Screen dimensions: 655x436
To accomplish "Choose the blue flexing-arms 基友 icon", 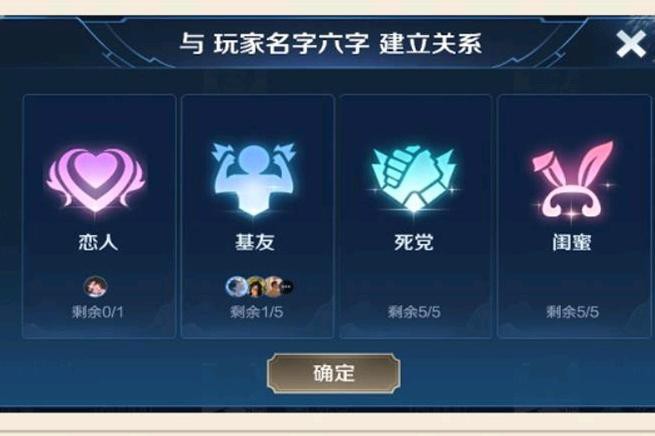I will click(x=254, y=179).
